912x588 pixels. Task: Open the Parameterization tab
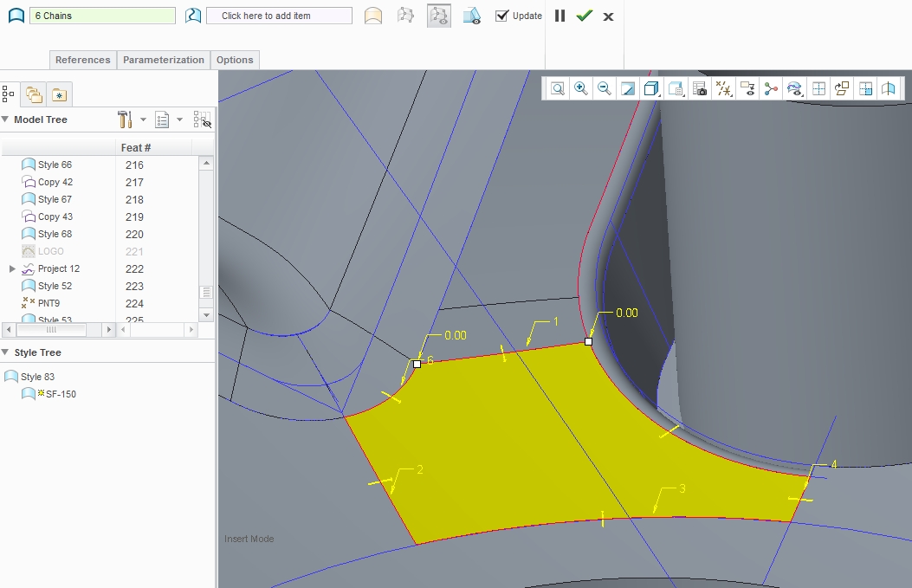pyautogui.click(x=164, y=60)
